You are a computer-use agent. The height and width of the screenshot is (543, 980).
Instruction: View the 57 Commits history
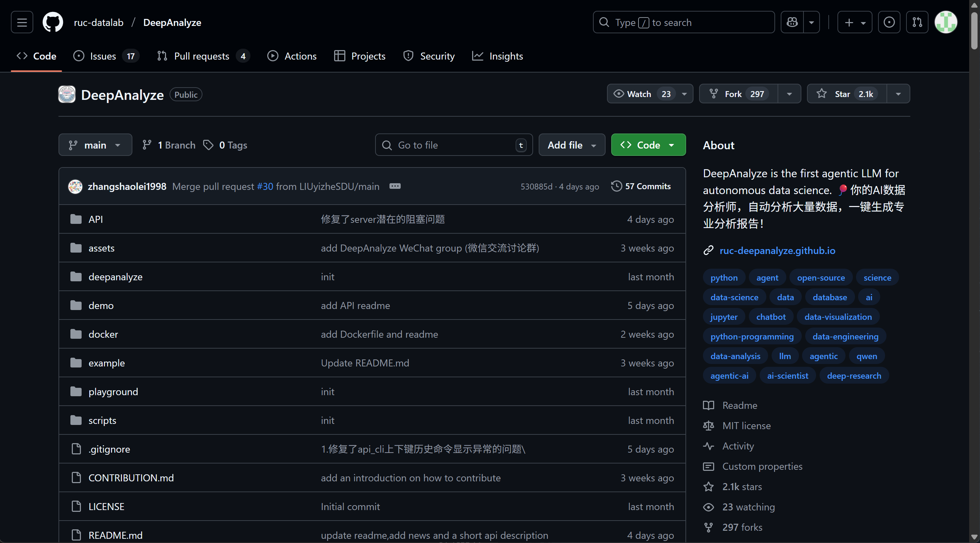[x=641, y=186]
